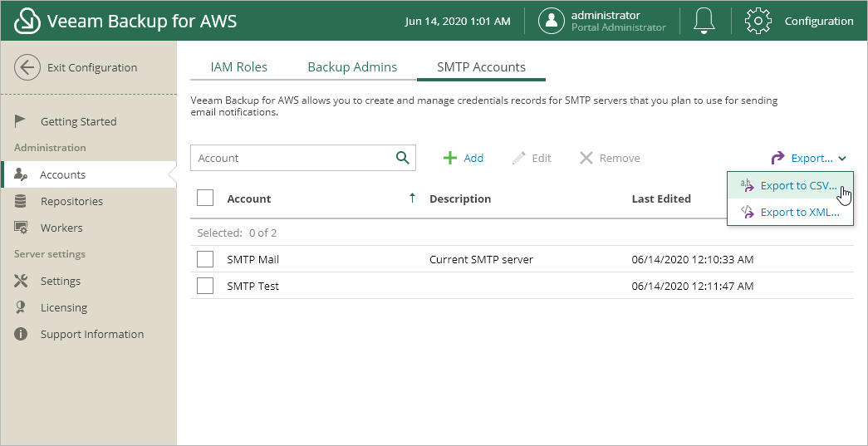Click the X Remove icon
868x446 pixels.
pos(586,159)
